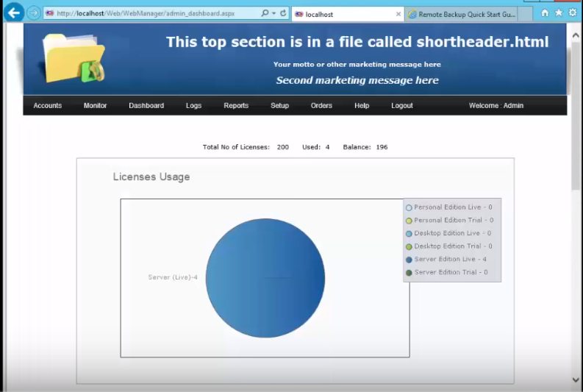Screen dimensions: 583x392
Task: Close the localhost tab
Action: click(398, 14)
